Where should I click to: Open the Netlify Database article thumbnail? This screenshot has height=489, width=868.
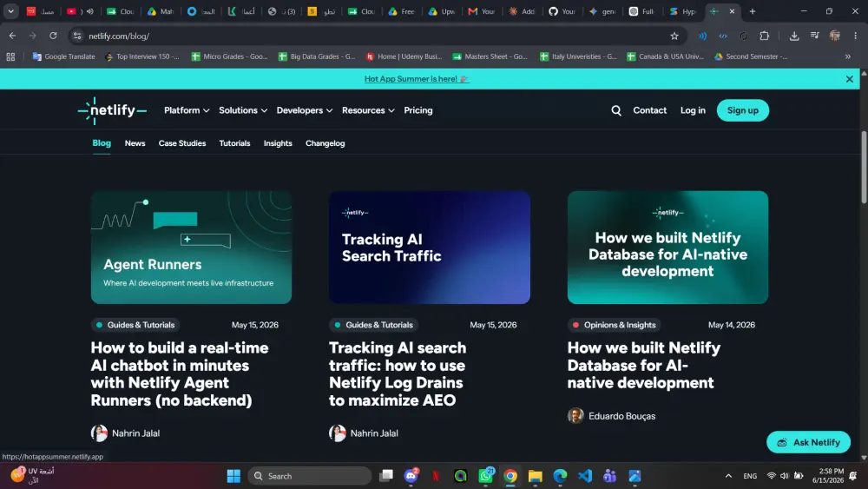(667, 248)
